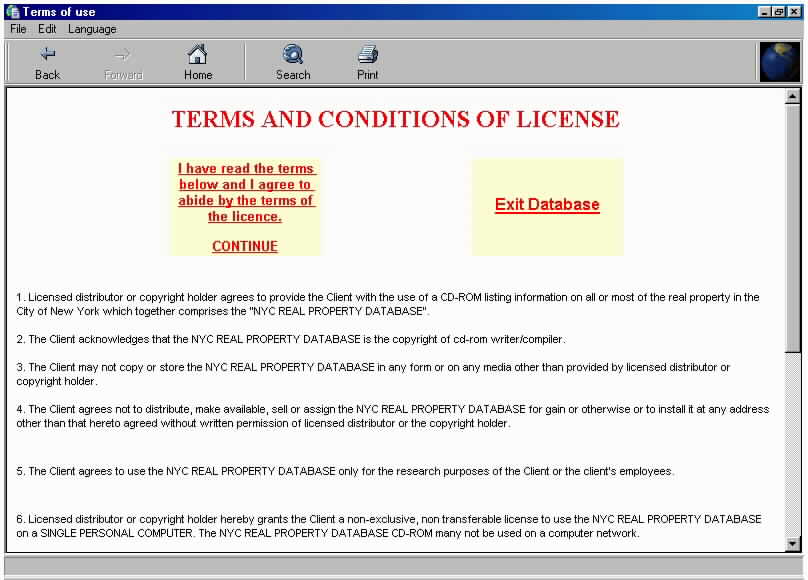Close the Terms of use window
This screenshot has width=808, height=580.
[x=794, y=11]
